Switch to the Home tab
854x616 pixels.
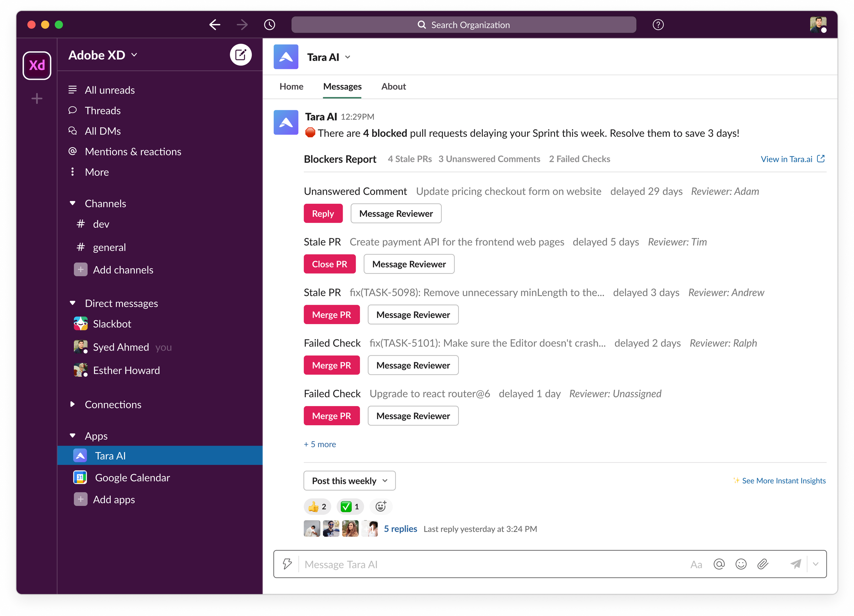tap(291, 86)
